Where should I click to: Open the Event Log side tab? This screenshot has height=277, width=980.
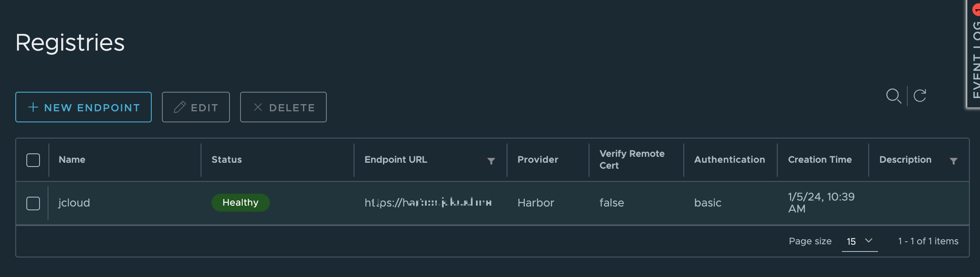tap(974, 54)
